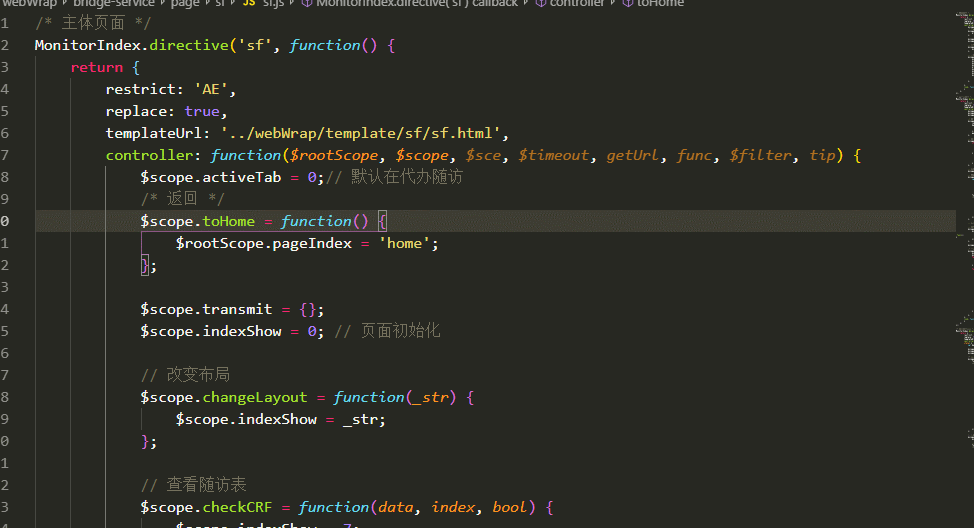Click the $sce parameter
The image size is (974, 528).
[483, 155]
